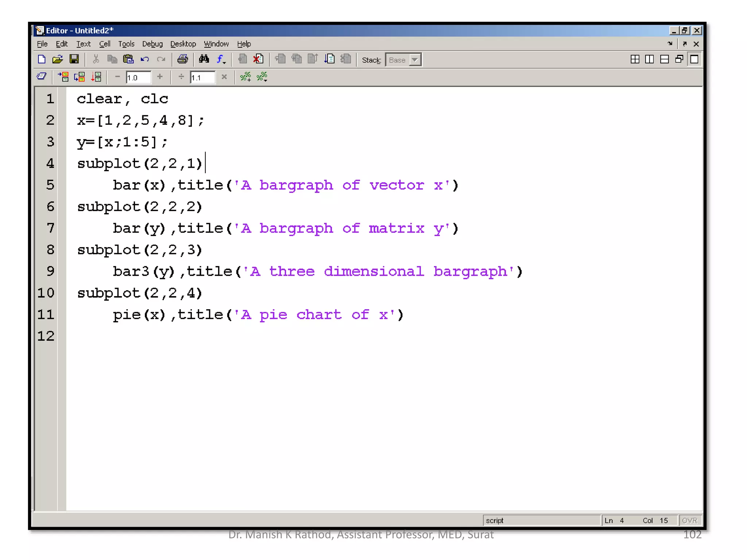Viewport: 747px width, 560px height.
Task: Clear all breakpoints with red X icon
Action: click(258, 59)
